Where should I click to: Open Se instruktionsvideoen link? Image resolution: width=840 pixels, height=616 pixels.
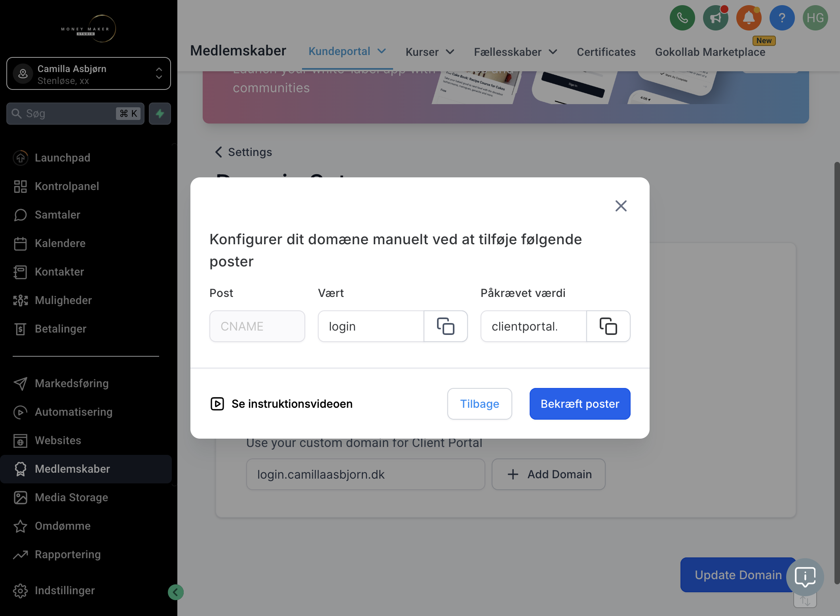(x=281, y=404)
